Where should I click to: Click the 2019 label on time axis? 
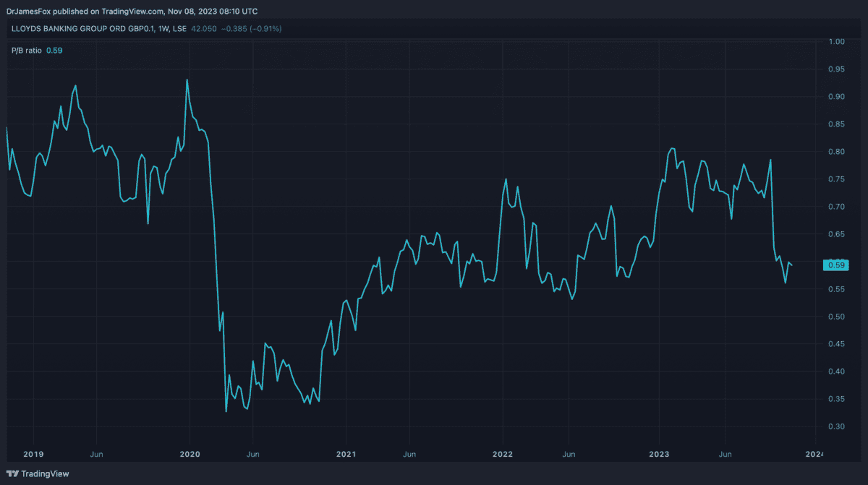click(33, 455)
